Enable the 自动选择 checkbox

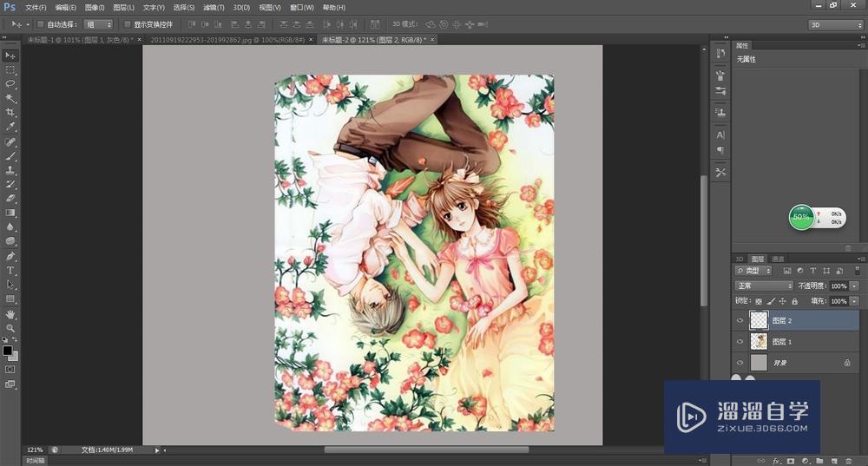41,24
